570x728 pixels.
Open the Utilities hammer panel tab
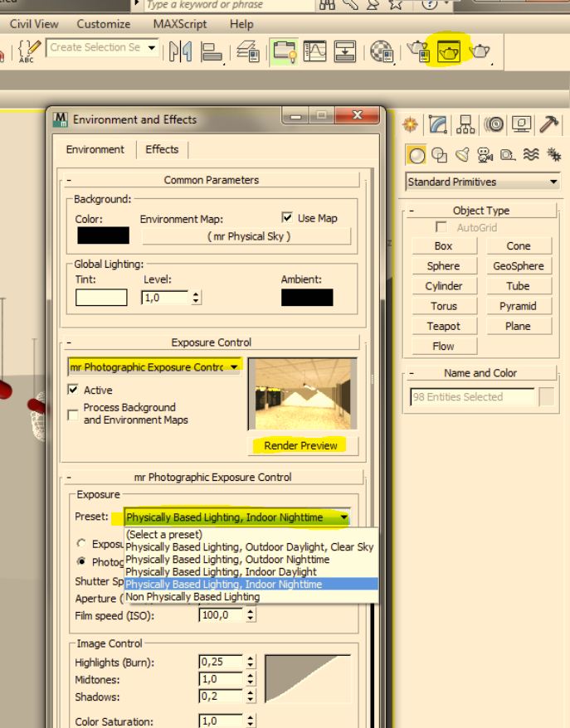[x=549, y=124]
